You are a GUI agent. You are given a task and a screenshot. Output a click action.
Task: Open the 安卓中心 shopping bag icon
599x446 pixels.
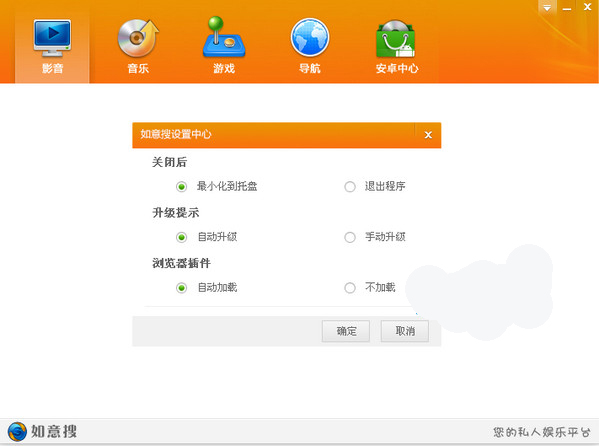[396, 39]
